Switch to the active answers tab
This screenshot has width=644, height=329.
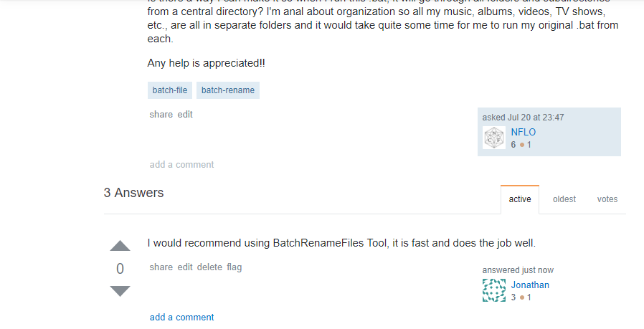click(520, 199)
